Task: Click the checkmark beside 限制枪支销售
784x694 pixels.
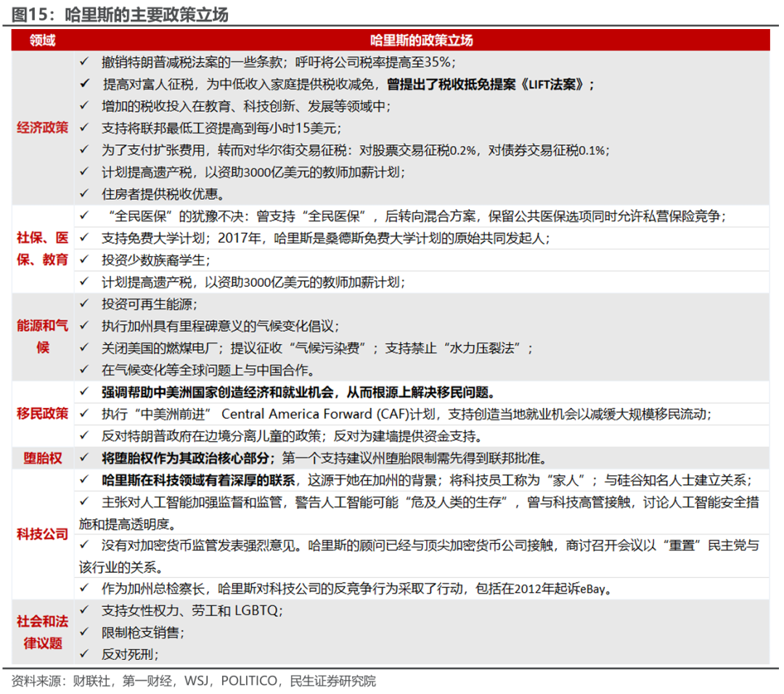Action: click(x=84, y=632)
